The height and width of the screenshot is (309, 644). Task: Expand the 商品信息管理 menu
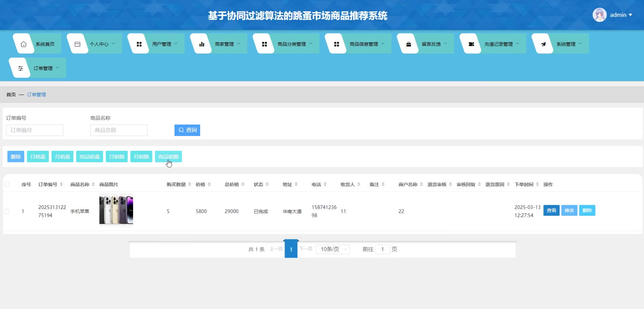(x=366, y=44)
